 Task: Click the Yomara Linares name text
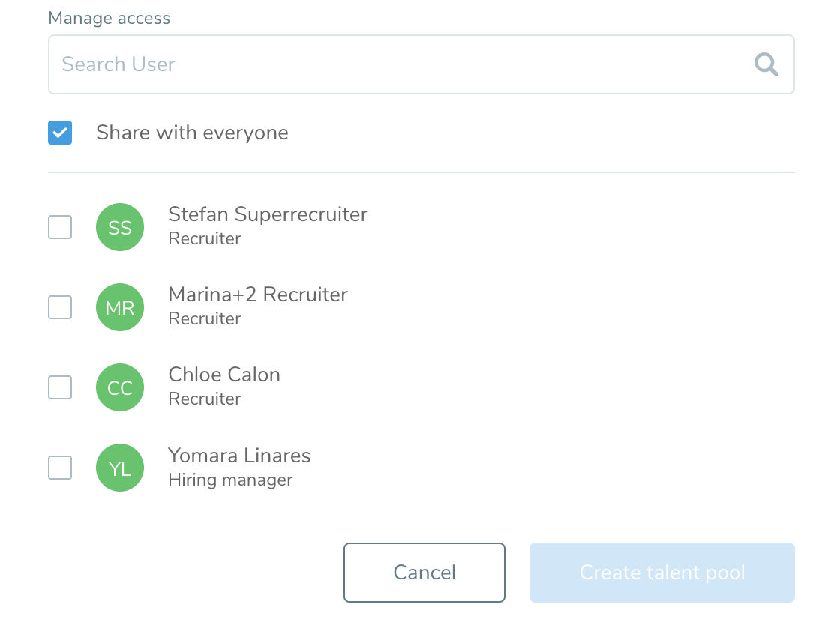click(x=239, y=456)
